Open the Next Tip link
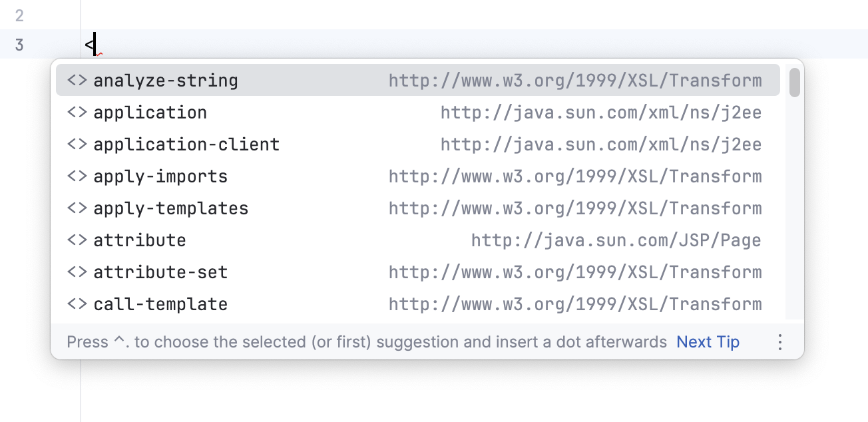Screen dimensions: 868x422 [708, 341]
